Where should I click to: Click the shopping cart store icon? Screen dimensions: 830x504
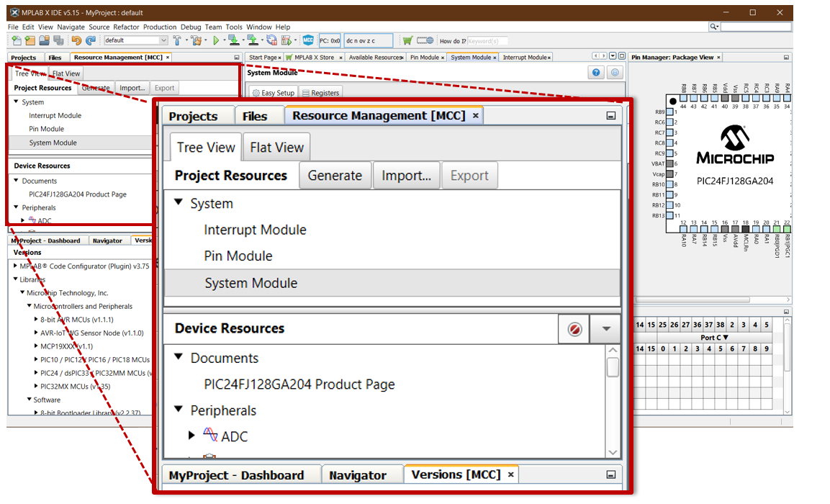[x=407, y=41]
